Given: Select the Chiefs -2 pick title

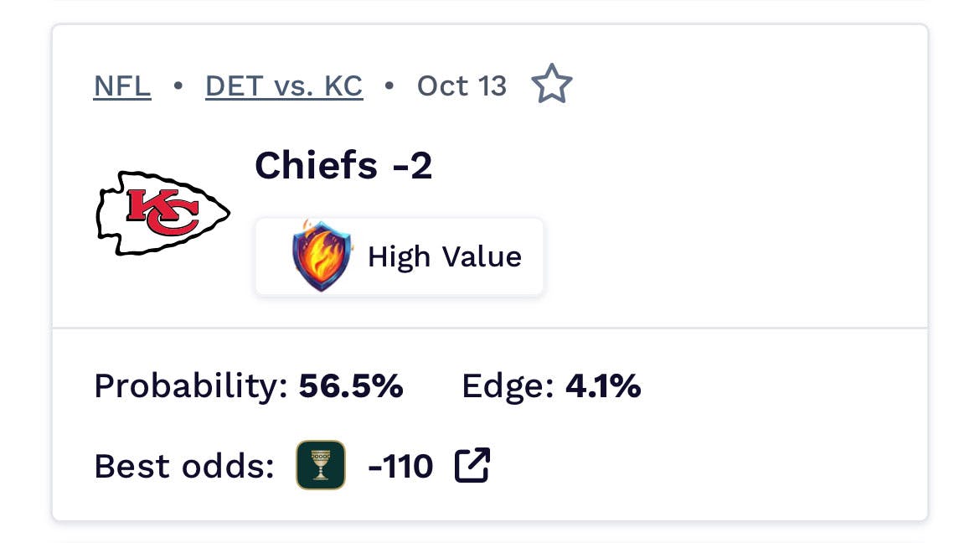Looking at the screenshot, I should click(x=343, y=165).
